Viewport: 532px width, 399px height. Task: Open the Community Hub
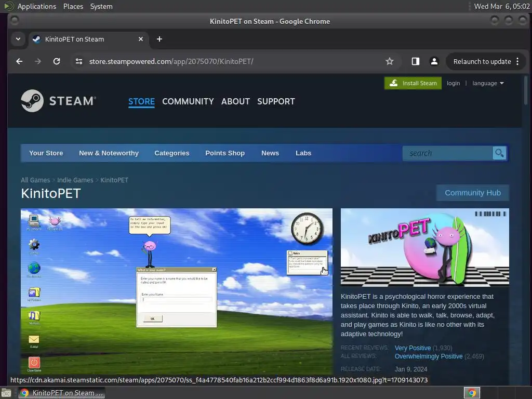click(473, 193)
